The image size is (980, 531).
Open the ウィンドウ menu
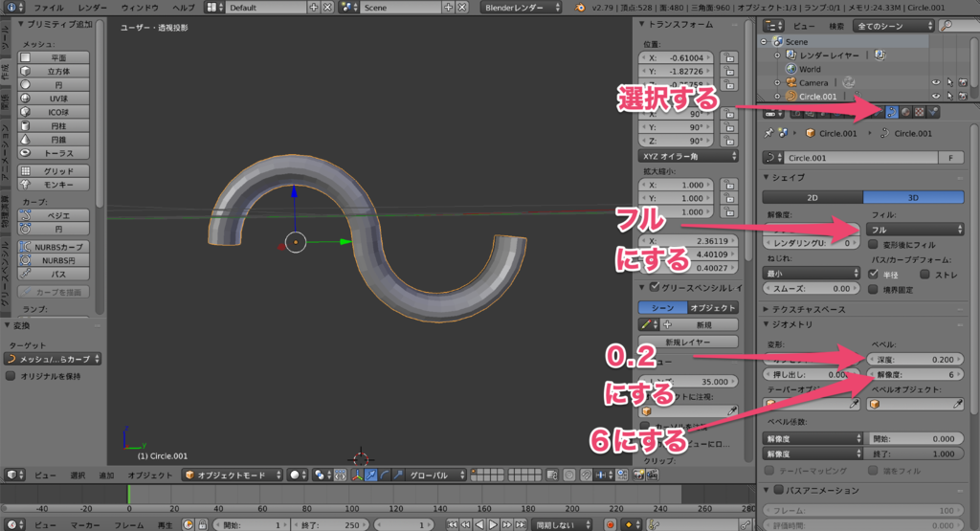140,8
